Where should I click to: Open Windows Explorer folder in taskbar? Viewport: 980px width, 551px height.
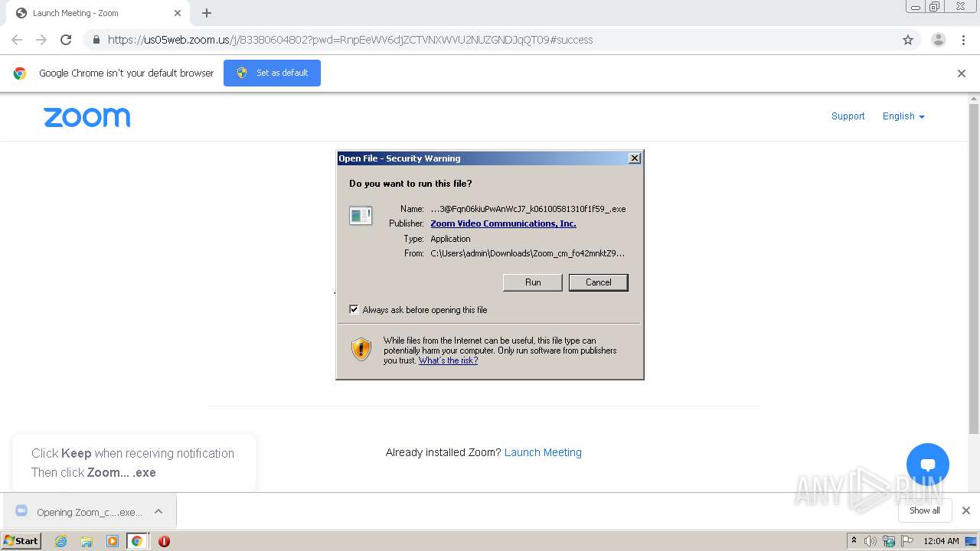(87, 541)
